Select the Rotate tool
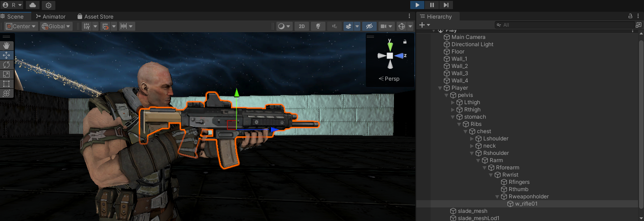Image resolution: width=644 pixels, height=221 pixels. pos(6,65)
